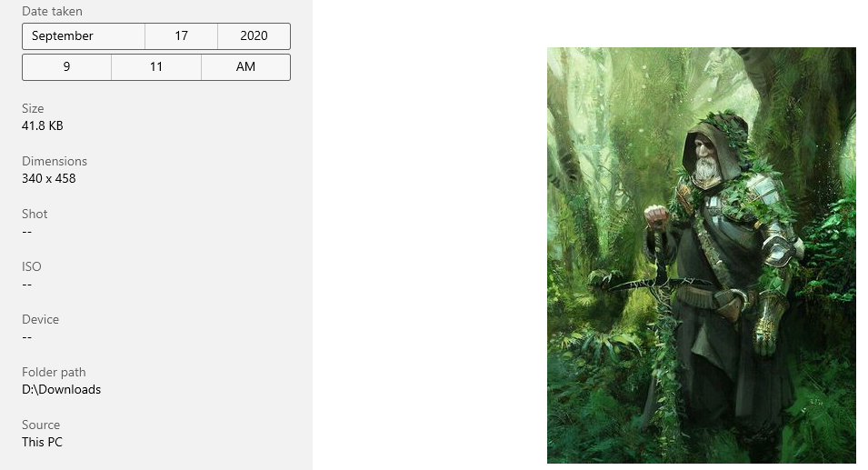The image size is (868, 470).
Task: Select the hour field showing 9
Action: click(67, 67)
